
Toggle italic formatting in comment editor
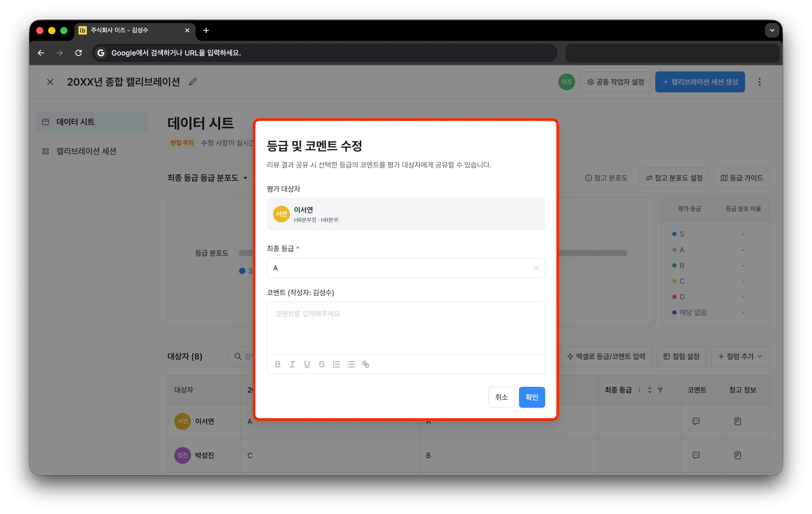tap(292, 364)
